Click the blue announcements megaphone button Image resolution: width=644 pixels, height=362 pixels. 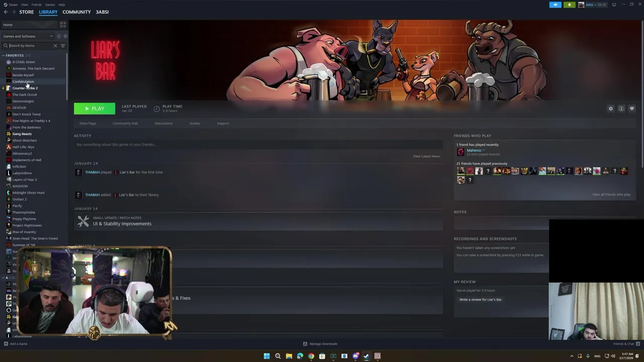coord(555,5)
